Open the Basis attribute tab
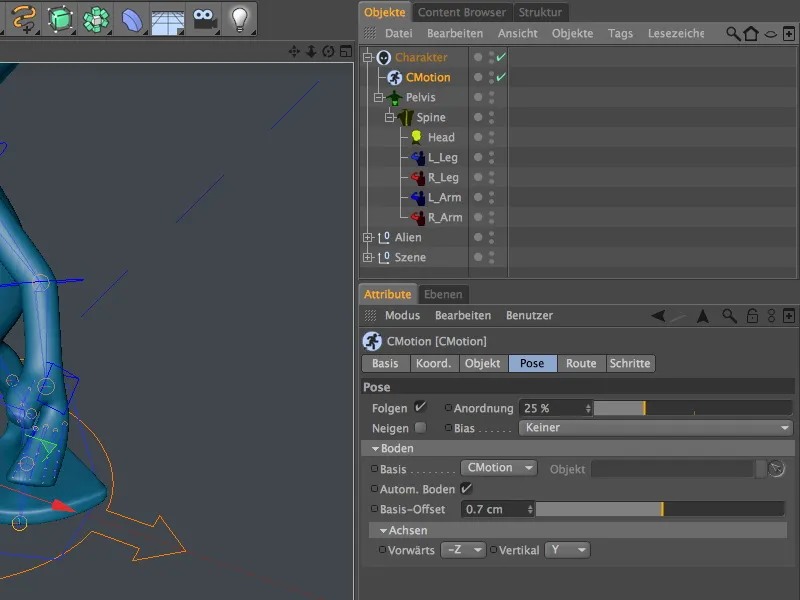The image size is (800, 600). pos(385,363)
